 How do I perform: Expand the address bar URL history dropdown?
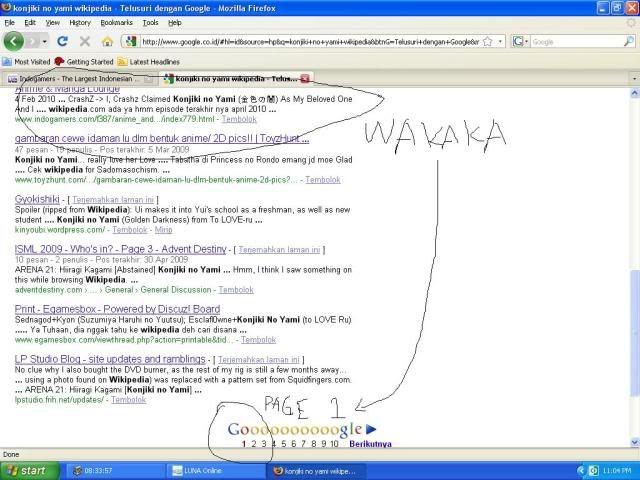tap(499, 42)
